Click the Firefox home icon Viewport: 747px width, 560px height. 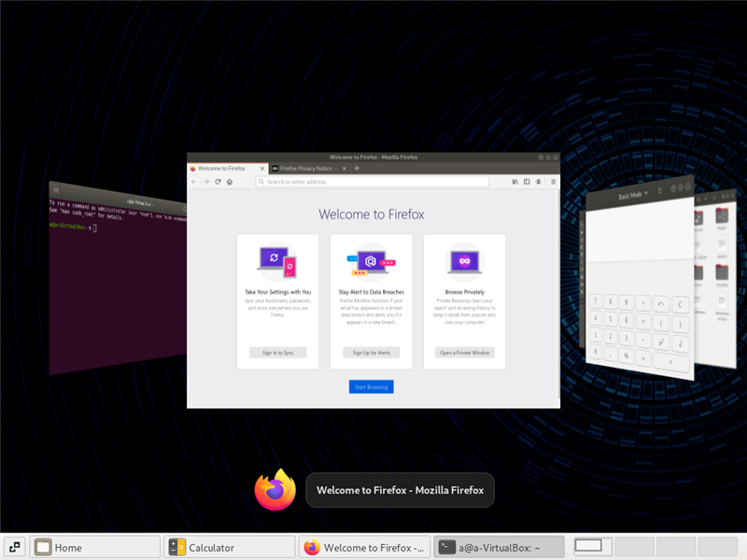click(x=230, y=182)
